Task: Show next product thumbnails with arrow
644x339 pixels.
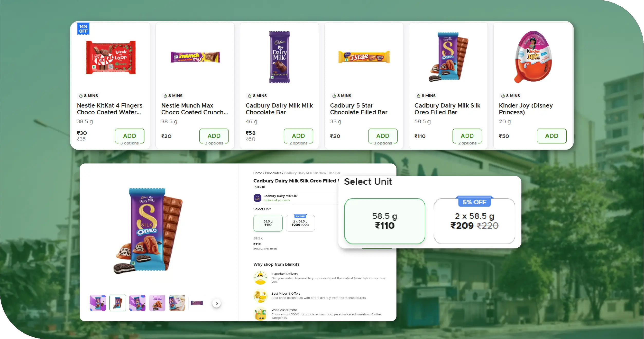Action: click(x=217, y=303)
